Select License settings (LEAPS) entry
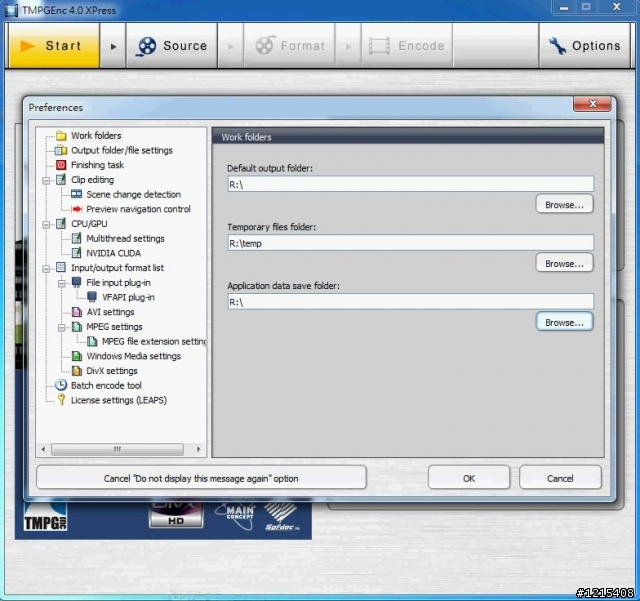The image size is (640, 601). pyautogui.click(x=119, y=400)
